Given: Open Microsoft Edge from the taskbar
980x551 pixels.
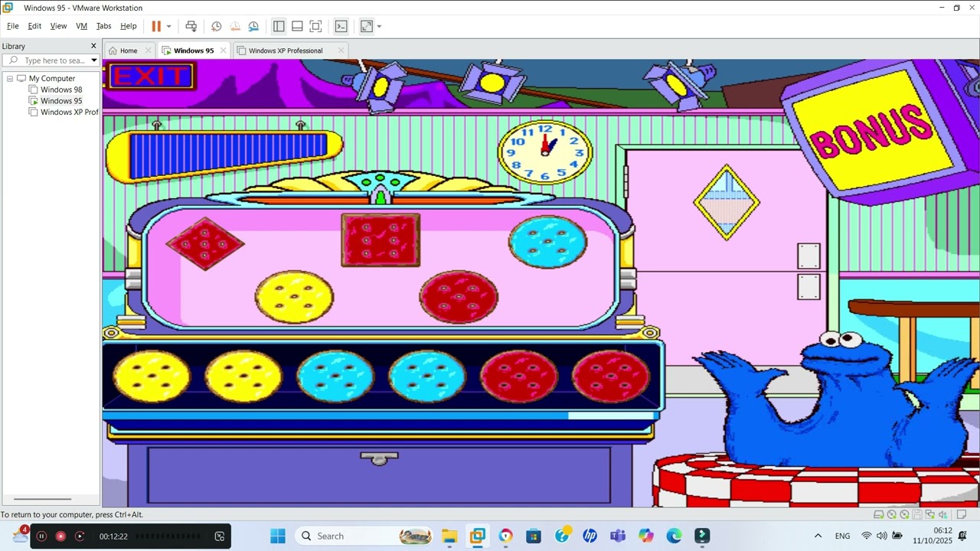Looking at the screenshot, I should 674,536.
